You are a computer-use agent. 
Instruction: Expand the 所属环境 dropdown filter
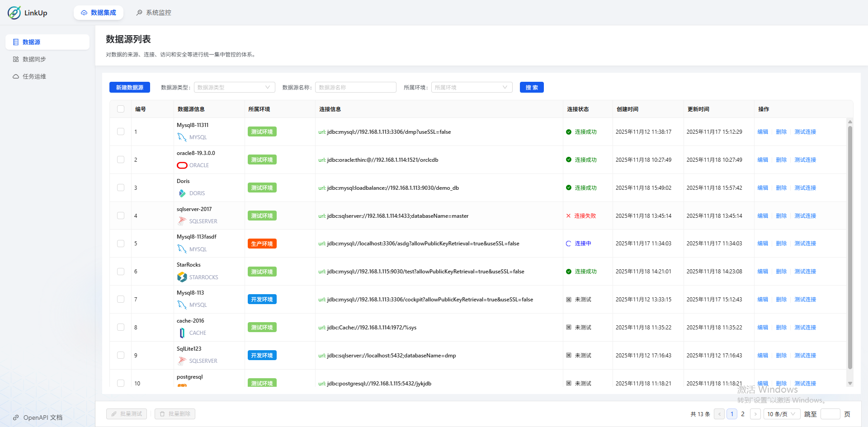[x=472, y=87]
